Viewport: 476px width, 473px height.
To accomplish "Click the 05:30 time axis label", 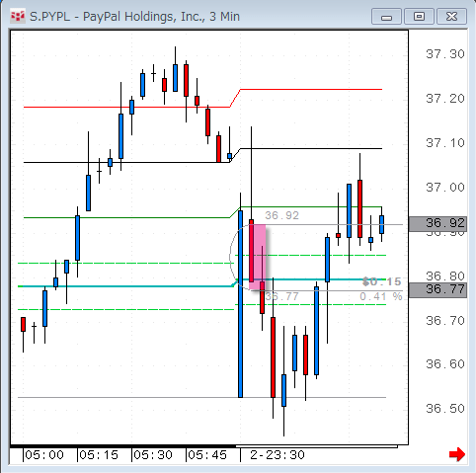I will [x=153, y=455].
